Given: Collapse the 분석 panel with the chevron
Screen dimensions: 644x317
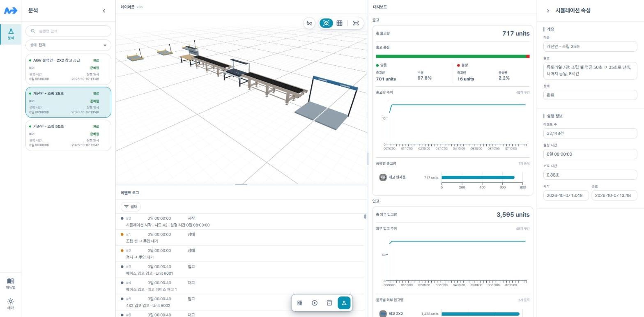Looking at the screenshot, I should [104, 11].
